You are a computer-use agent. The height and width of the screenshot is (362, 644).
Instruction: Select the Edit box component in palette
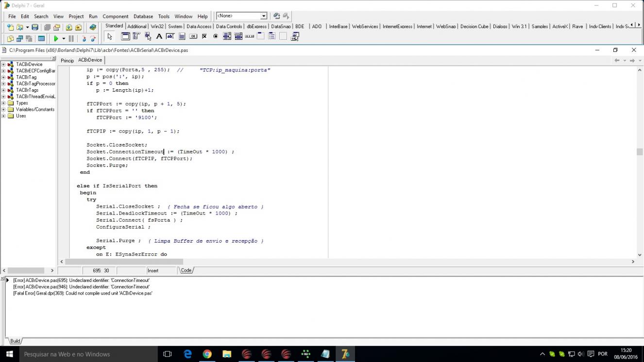coord(170,36)
